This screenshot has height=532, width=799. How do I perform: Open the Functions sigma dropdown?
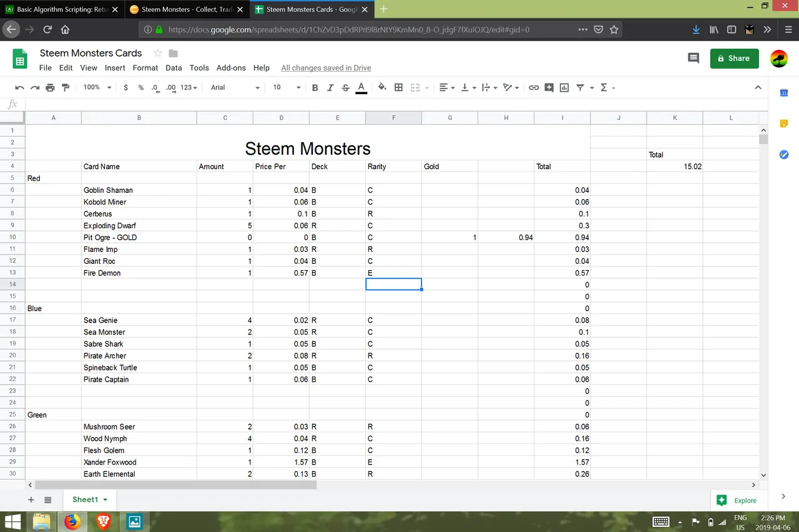click(607, 88)
